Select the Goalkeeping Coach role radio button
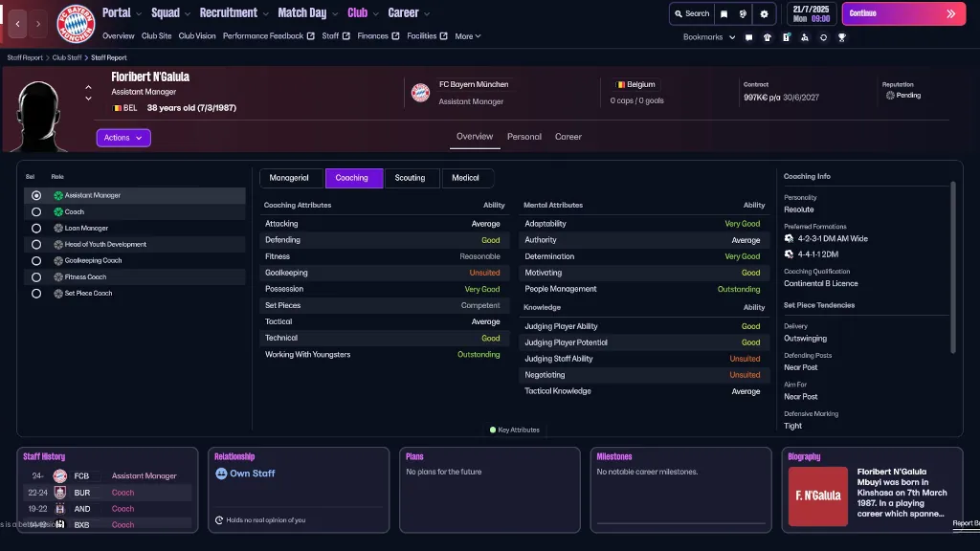Screen dimensions: 980x551 tap(36, 261)
